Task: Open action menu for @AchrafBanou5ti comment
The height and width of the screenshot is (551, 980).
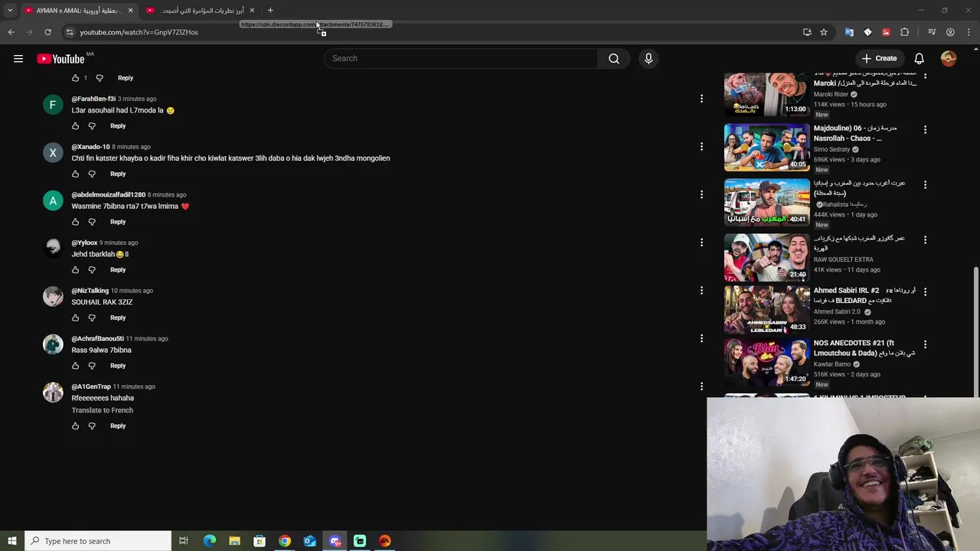Action: (x=701, y=338)
